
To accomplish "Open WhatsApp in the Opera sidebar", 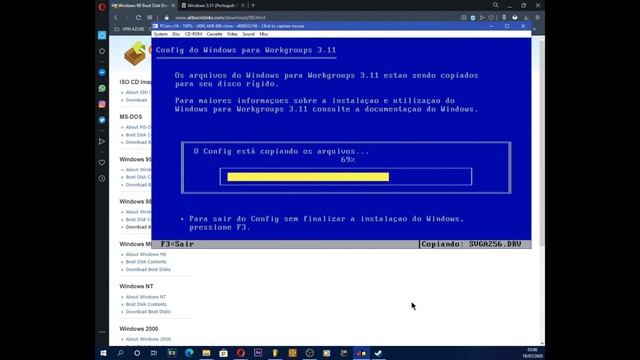I will tap(102, 88).
